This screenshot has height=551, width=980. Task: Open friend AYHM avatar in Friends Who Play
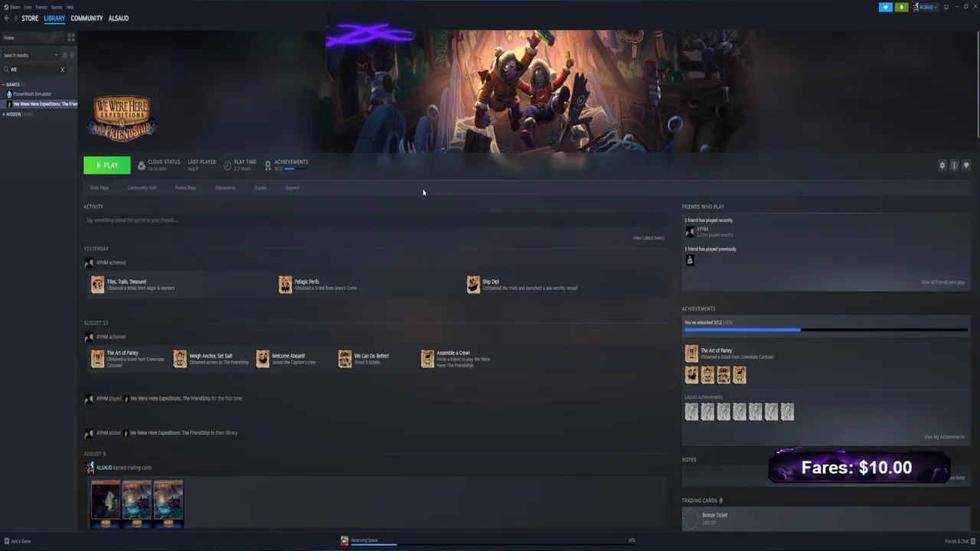(x=690, y=232)
